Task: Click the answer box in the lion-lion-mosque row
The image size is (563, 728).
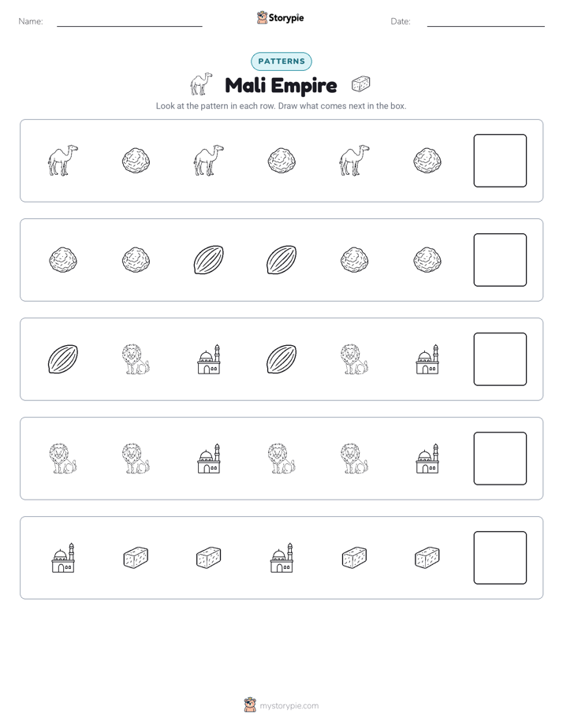Action: coord(500,459)
